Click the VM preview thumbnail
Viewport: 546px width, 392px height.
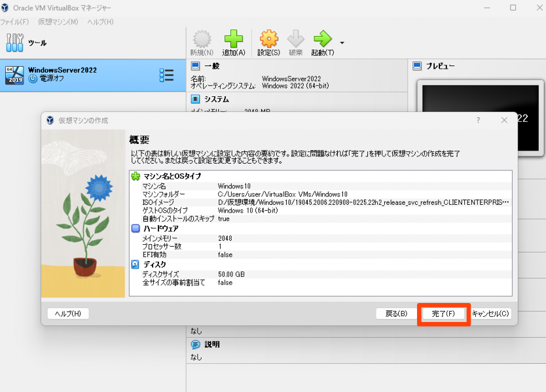click(x=480, y=118)
